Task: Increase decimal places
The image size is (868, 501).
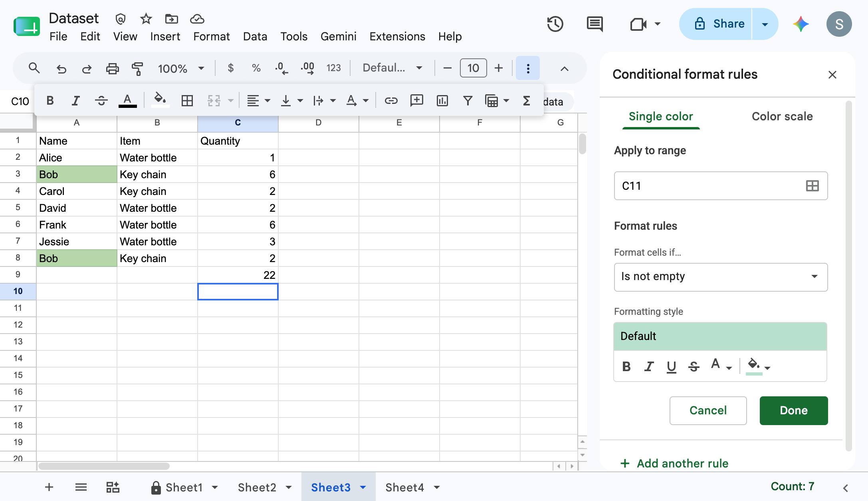Action: pyautogui.click(x=307, y=68)
